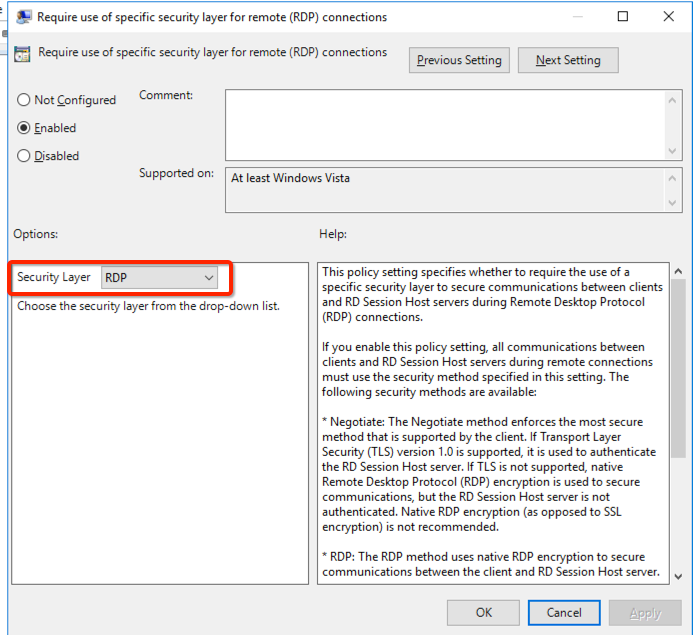Click the 'Security Layer' label
Screen dimensions: 693x635
tap(53, 277)
